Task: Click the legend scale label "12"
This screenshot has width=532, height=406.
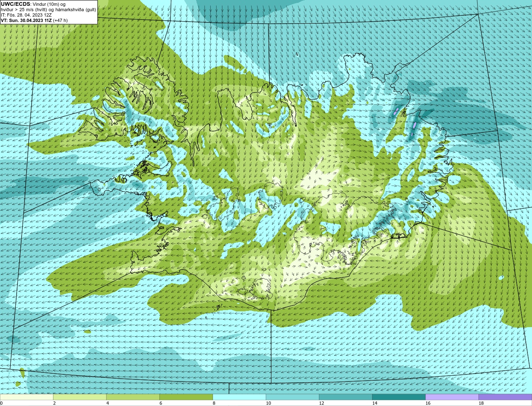Action: 322,403
